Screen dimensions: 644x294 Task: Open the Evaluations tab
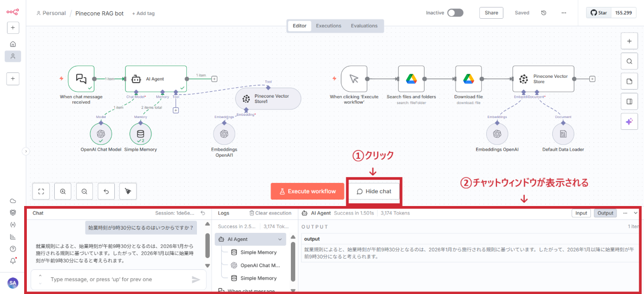coord(364,26)
